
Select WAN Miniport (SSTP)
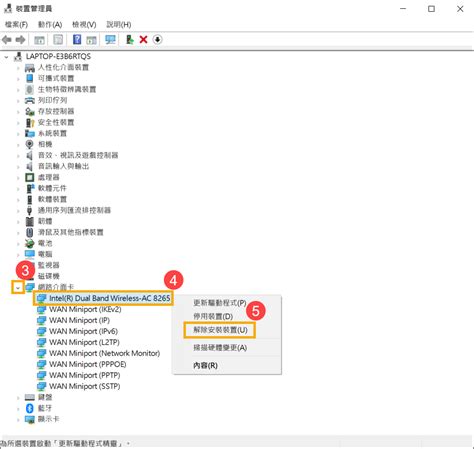[x=85, y=386]
